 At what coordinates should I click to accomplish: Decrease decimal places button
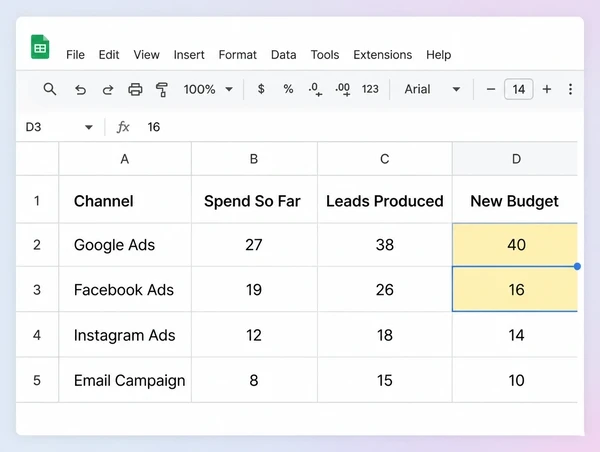pyautogui.click(x=315, y=89)
